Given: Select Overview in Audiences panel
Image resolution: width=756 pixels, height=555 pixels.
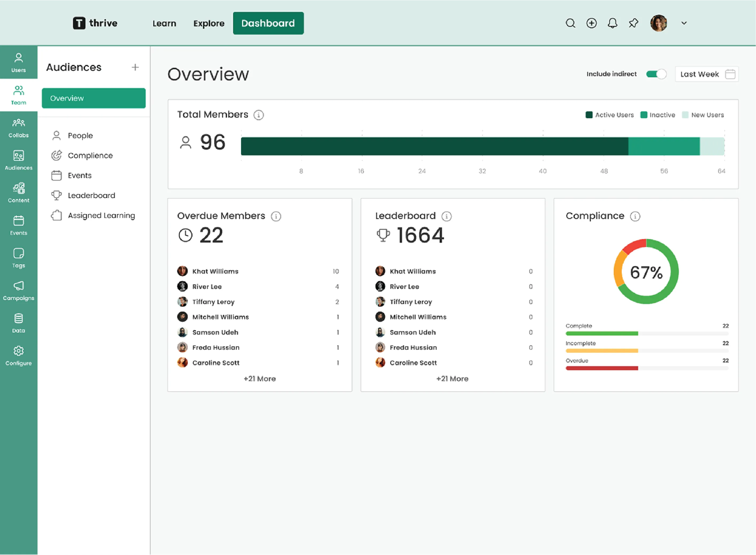Looking at the screenshot, I should click(x=94, y=98).
